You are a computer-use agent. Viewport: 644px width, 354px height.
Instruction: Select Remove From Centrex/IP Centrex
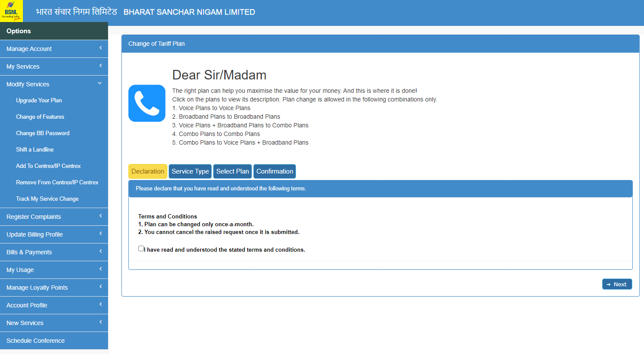[x=57, y=182]
